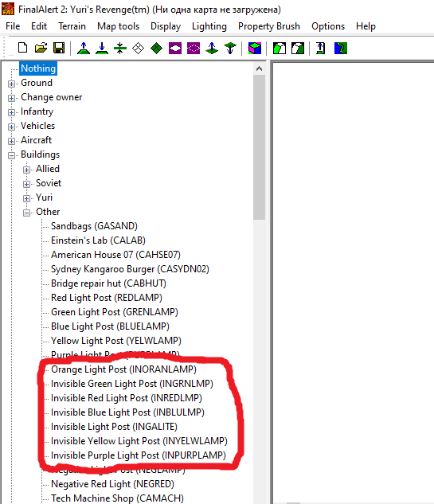Viewport: 434px width, 504px height.
Task: Open the File menu
Action: [x=13, y=26]
